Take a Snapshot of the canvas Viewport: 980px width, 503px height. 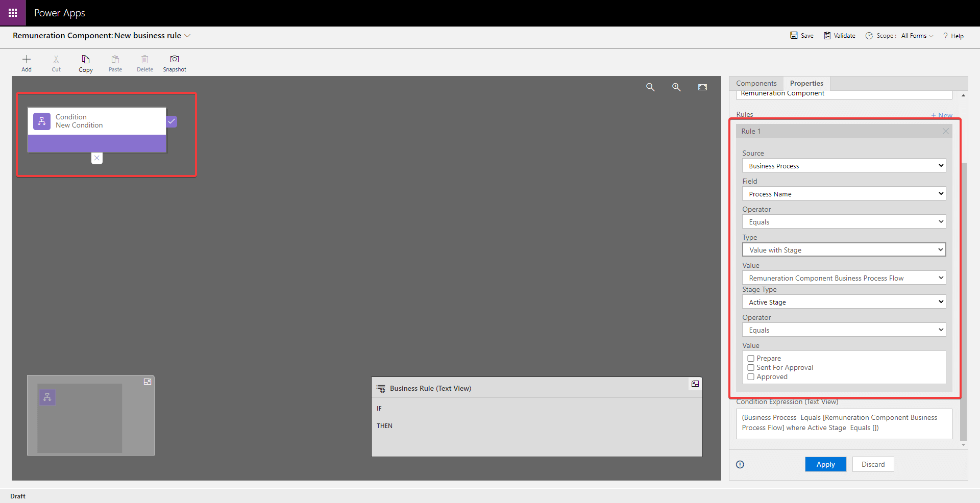(x=175, y=63)
